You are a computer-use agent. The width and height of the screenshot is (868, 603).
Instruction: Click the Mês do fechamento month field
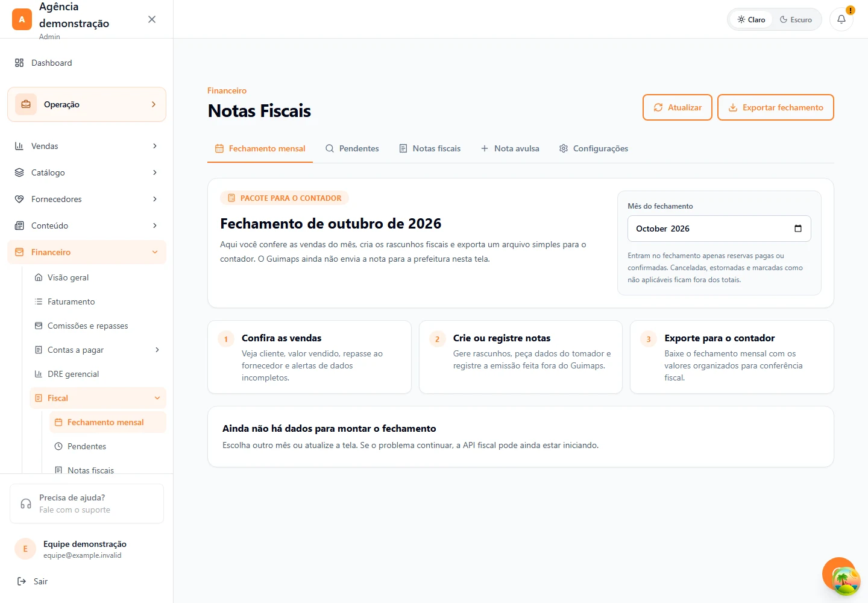coord(719,229)
